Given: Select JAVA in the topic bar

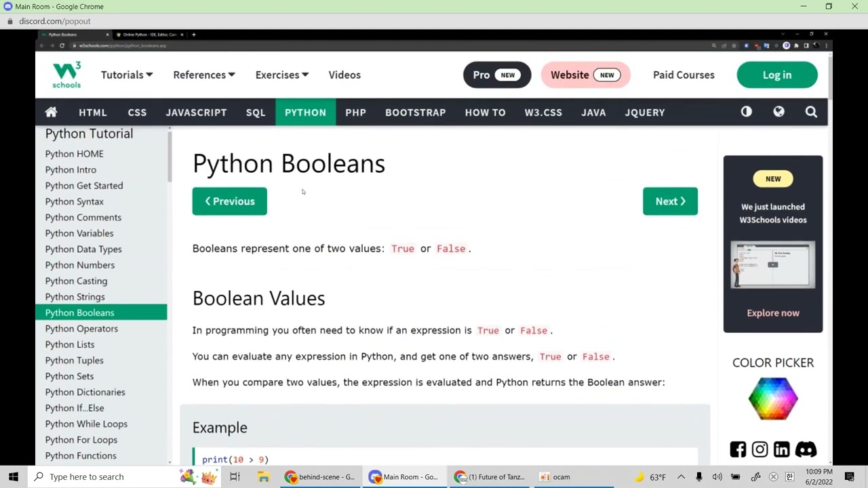Looking at the screenshot, I should (x=593, y=112).
